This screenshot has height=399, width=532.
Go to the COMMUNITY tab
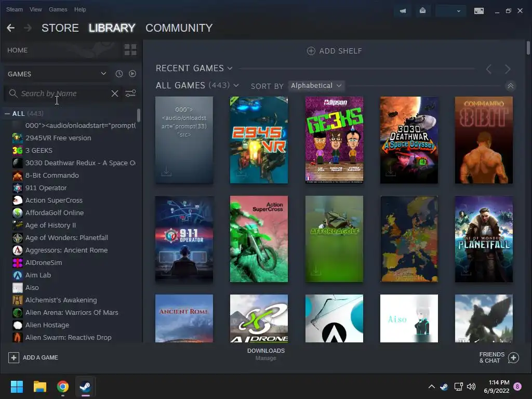(x=179, y=28)
